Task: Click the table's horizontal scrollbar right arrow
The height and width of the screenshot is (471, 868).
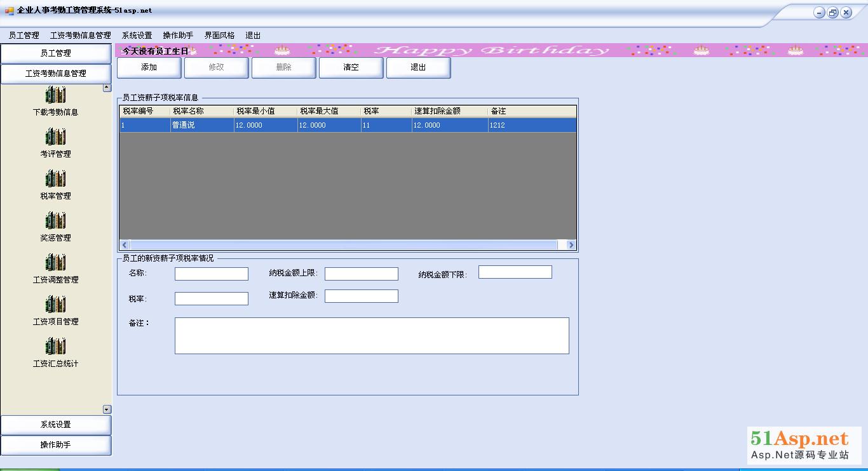Action: tap(571, 245)
